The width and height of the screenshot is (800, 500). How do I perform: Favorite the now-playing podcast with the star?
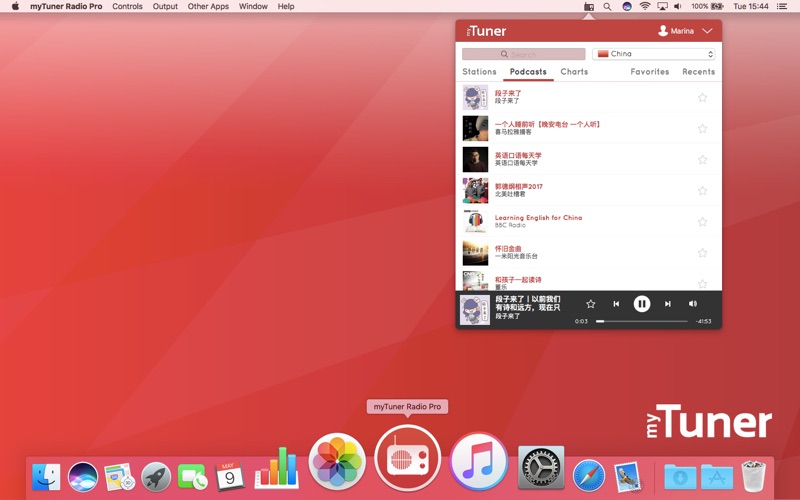pos(590,304)
